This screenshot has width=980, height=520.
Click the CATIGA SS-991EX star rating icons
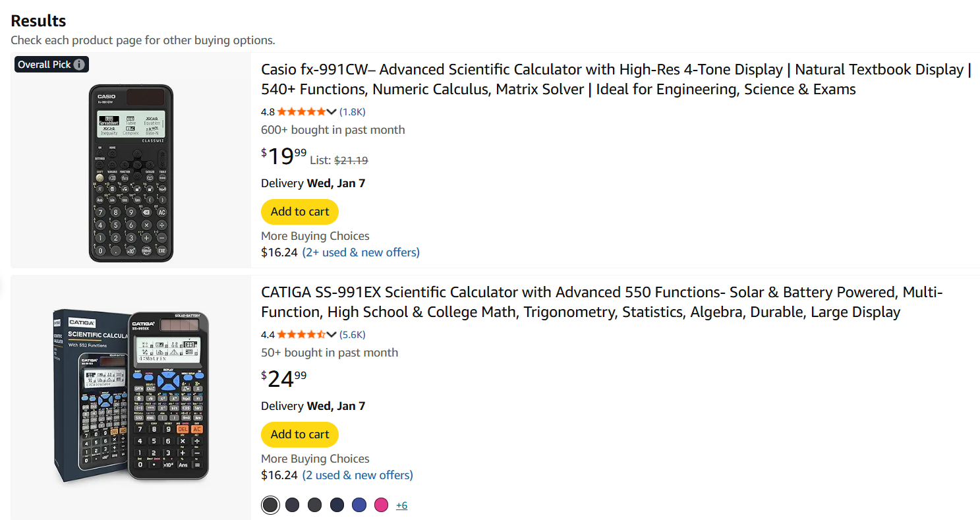[x=301, y=334]
